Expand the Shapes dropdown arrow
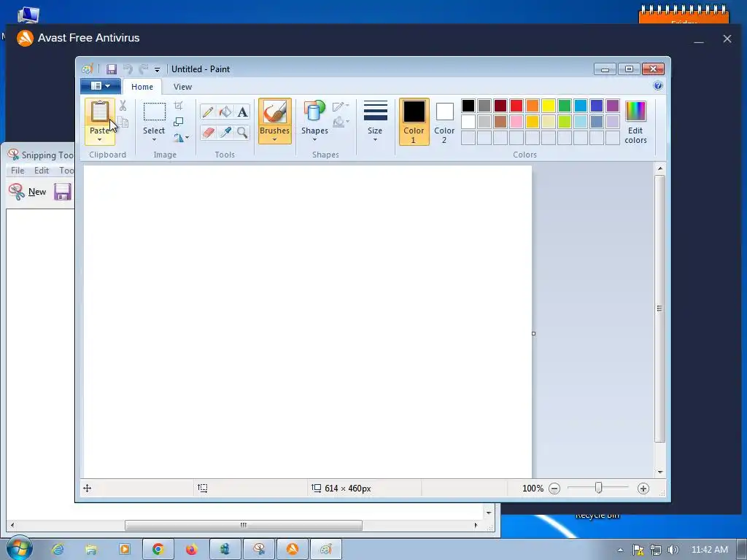Screen dimensions: 747x560 tap(314, 140)
